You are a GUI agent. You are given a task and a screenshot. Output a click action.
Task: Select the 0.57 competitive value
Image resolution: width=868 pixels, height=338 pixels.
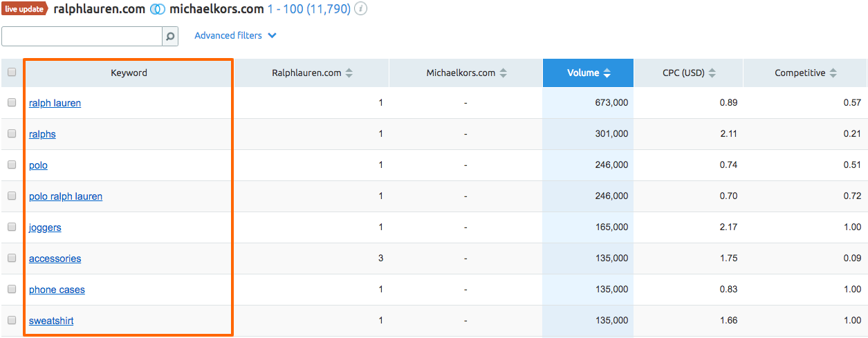[852, 103]
